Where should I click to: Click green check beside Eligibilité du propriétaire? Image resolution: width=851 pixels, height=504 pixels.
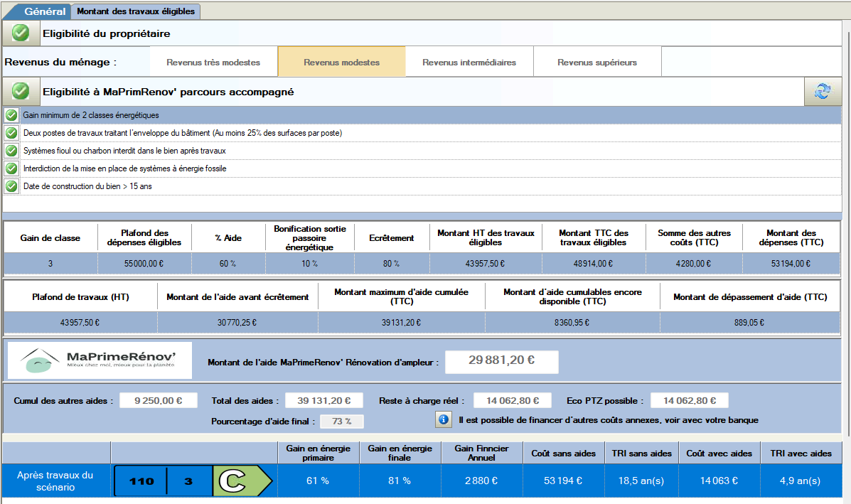click(x=21, y=33)
